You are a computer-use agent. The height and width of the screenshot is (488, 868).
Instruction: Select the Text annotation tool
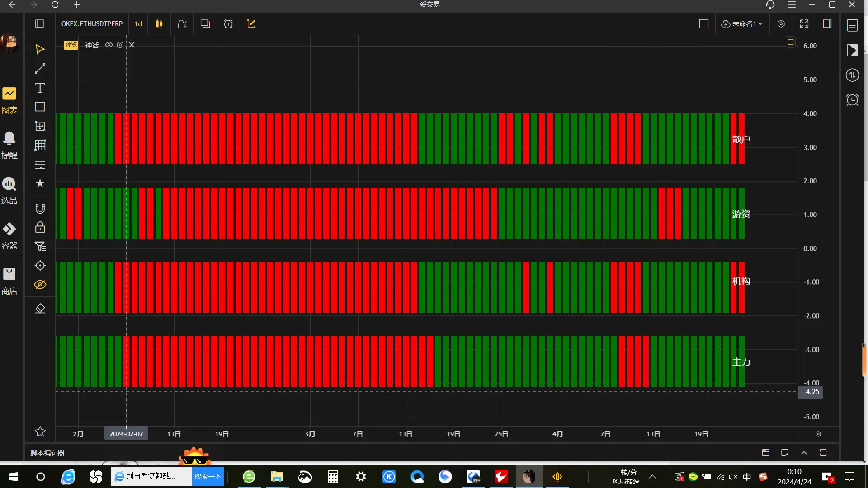40,88
